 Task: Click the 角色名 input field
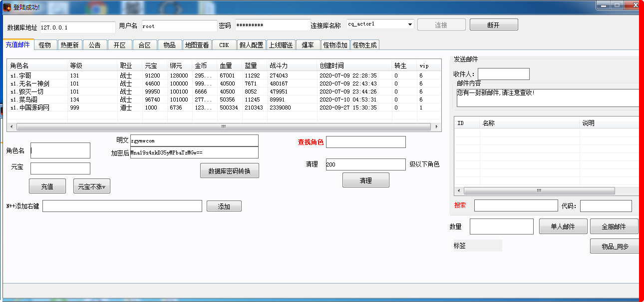60,150
